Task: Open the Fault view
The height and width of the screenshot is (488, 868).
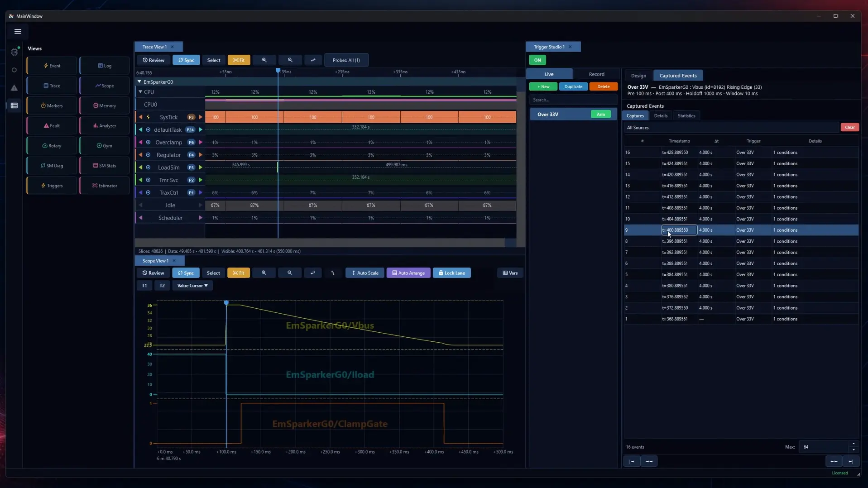Action: point(52,125)
